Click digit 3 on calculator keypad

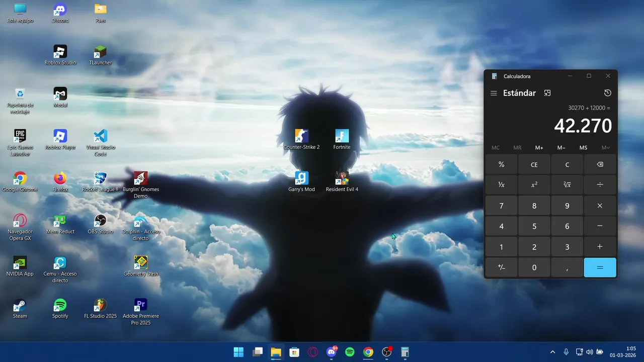pos(567,247)
